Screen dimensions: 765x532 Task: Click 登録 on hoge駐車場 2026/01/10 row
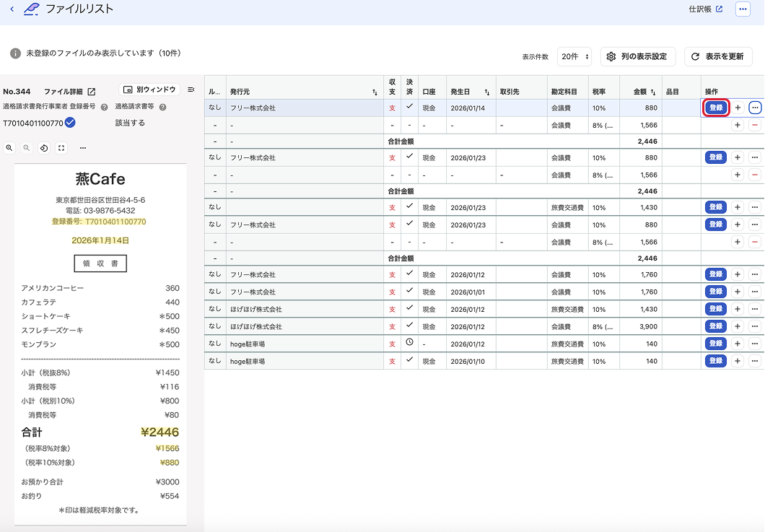pyautogui.click(x=716, y=361)
